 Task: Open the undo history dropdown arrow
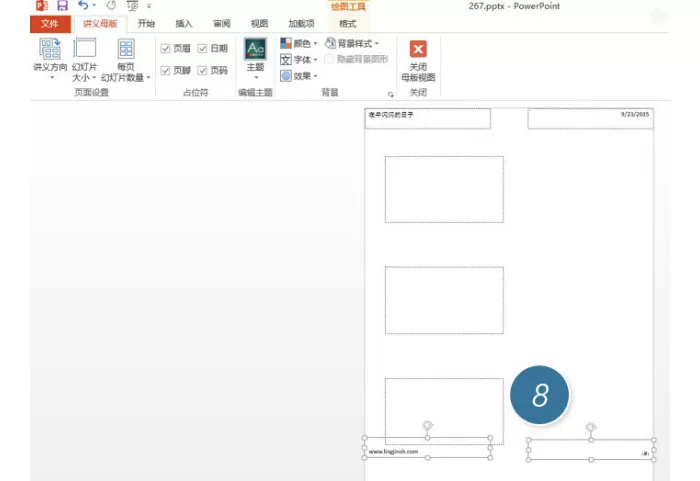click(x=94, y=5)
